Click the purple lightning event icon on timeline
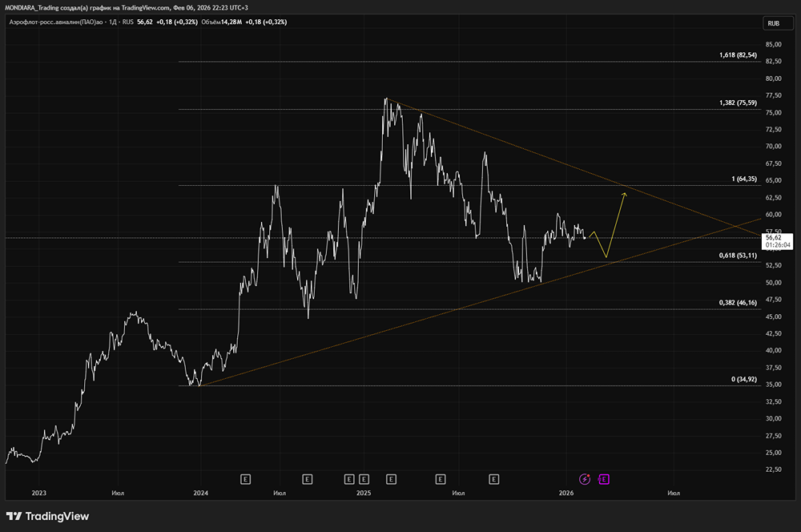 point(585,479)
